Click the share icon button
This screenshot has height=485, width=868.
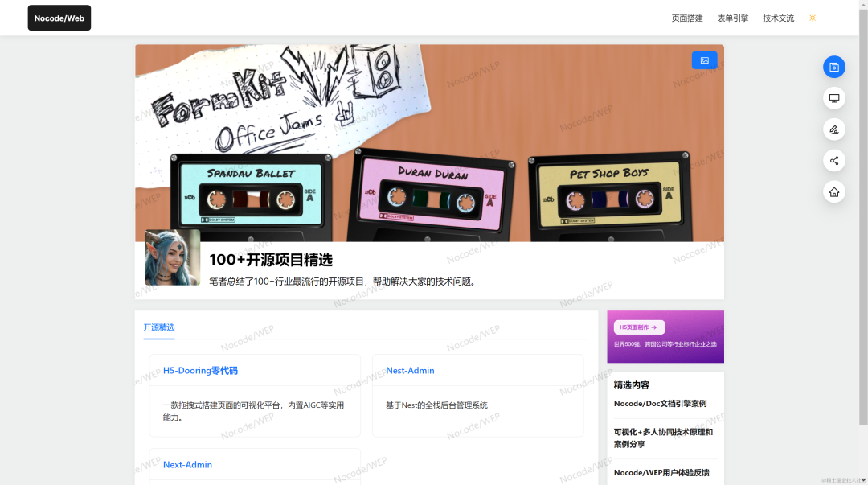[x=833, y=161]
